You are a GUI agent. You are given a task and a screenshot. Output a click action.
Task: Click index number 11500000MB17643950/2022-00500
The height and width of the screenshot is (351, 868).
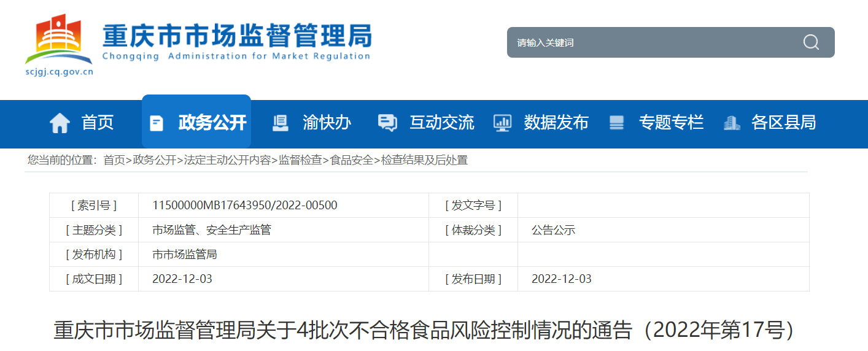tap(245, 206)
